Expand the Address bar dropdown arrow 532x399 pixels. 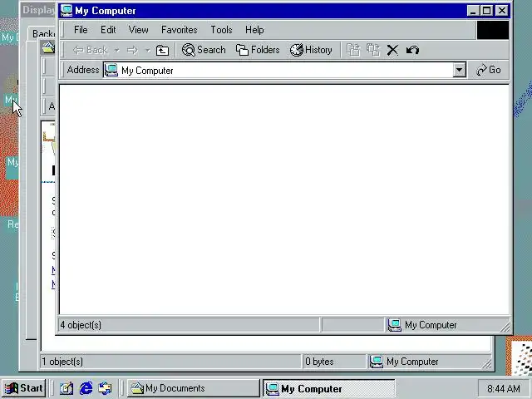point(459,70)
